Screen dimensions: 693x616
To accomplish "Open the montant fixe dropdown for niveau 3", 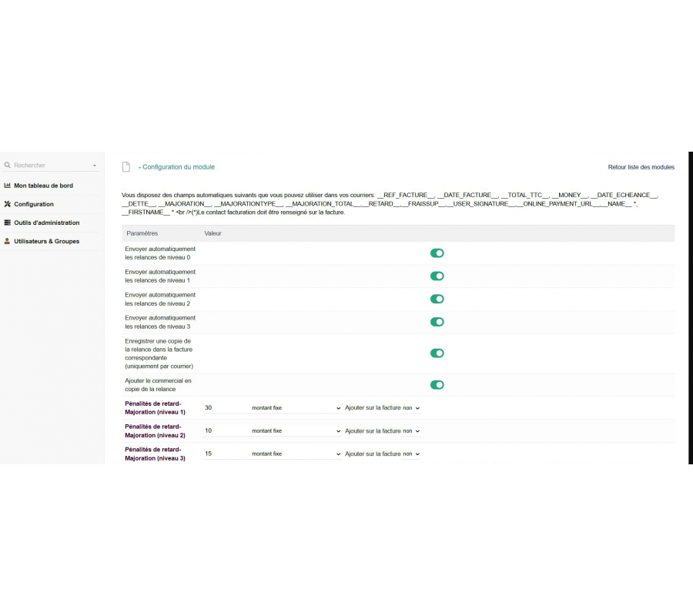I will [x=296, y=454].
